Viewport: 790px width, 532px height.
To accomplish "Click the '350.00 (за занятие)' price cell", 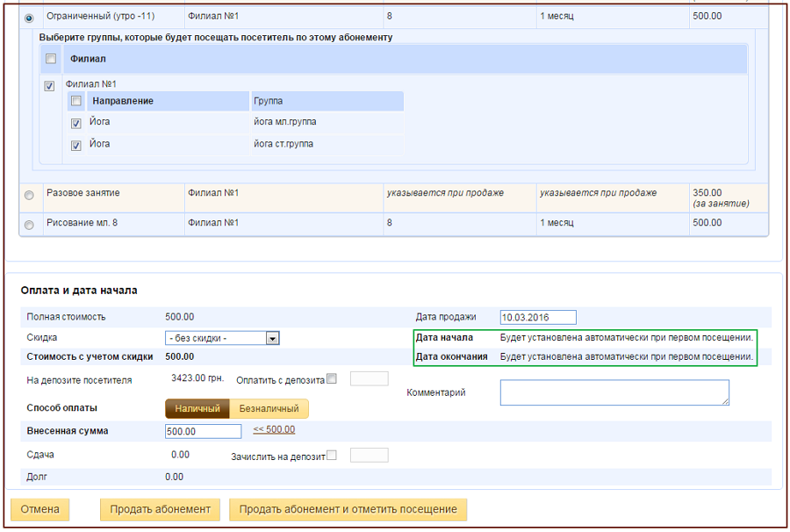I will pyautogui.click(x=729, y=198).
